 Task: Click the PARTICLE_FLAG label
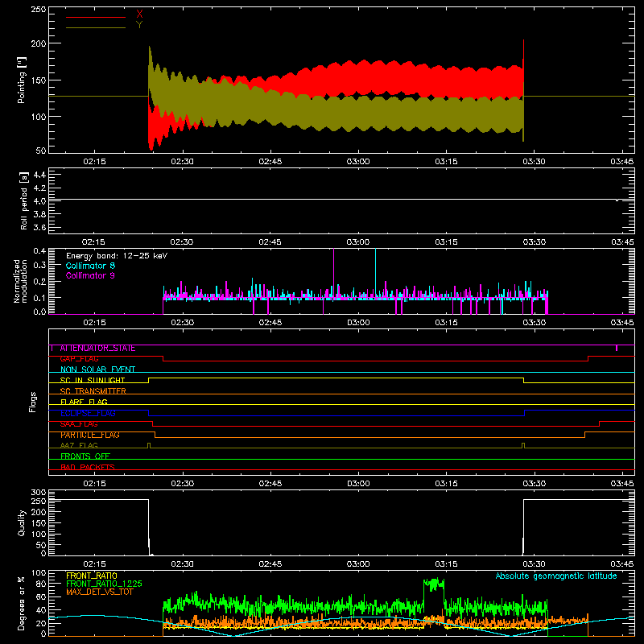90,435
